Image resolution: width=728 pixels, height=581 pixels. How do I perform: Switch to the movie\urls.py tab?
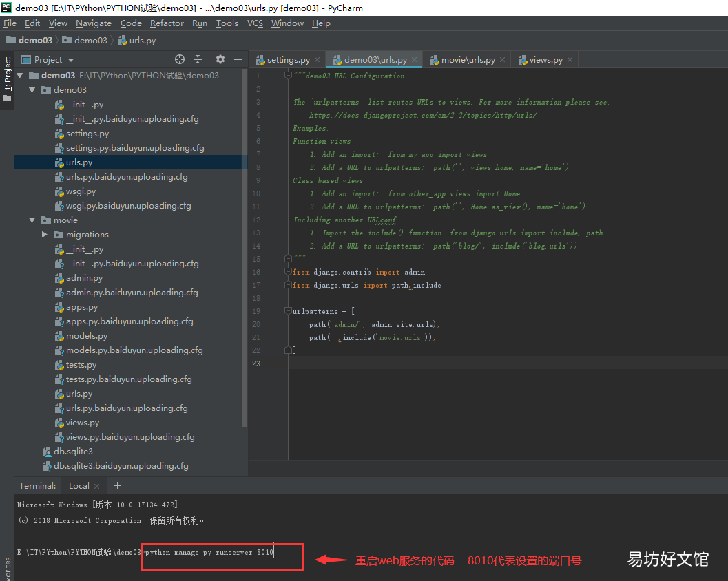(x=468, y=59)
